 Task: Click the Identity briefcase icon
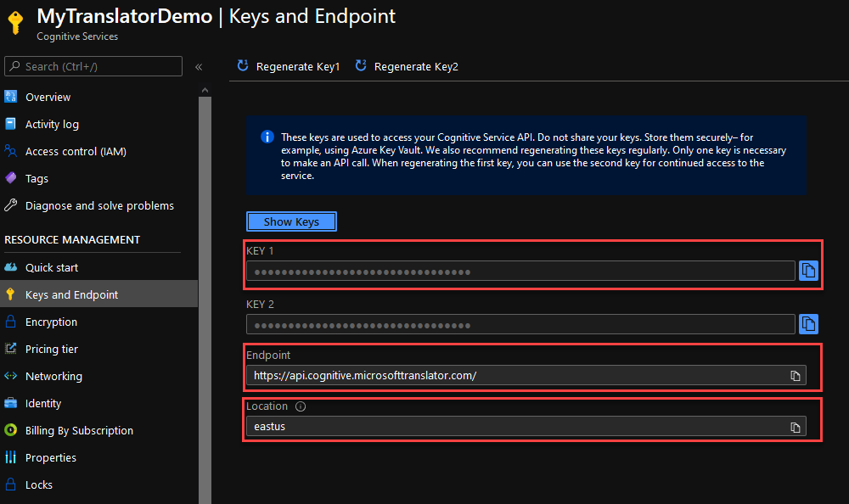tap(10, 403)
